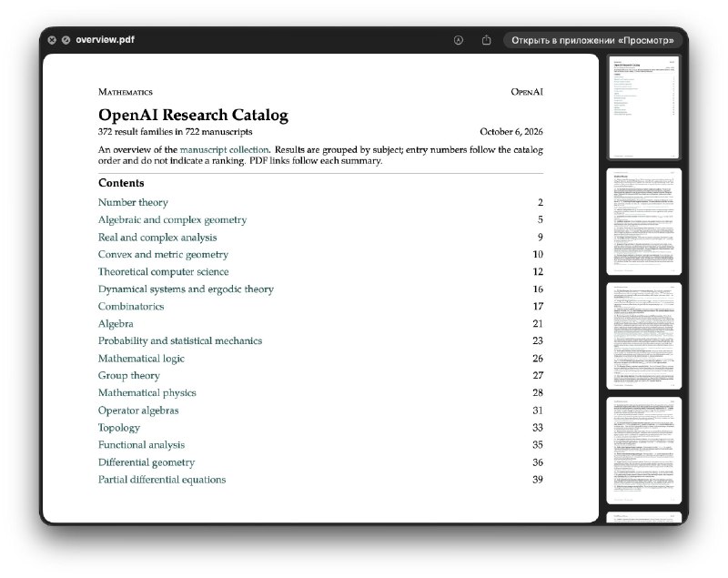Image resolution: width=728 pixels, height=578 pixels.
Task: Open the Share icon in the title bar
Action: (486, 40)
